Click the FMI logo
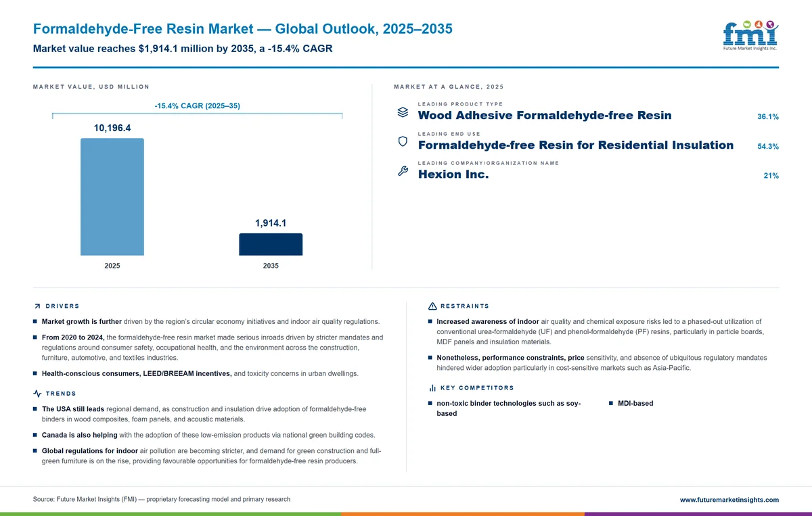812x516 pixels. click(750, 36)
